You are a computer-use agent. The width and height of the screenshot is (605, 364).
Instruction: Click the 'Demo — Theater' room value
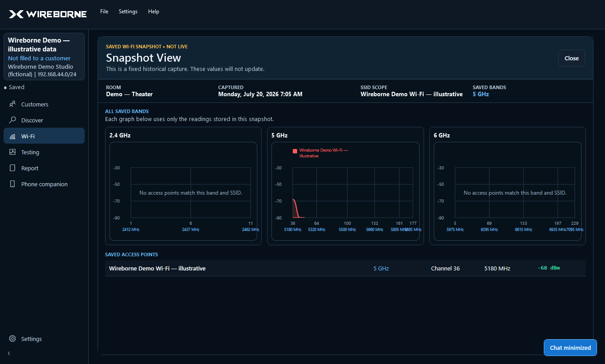[129, 94]
